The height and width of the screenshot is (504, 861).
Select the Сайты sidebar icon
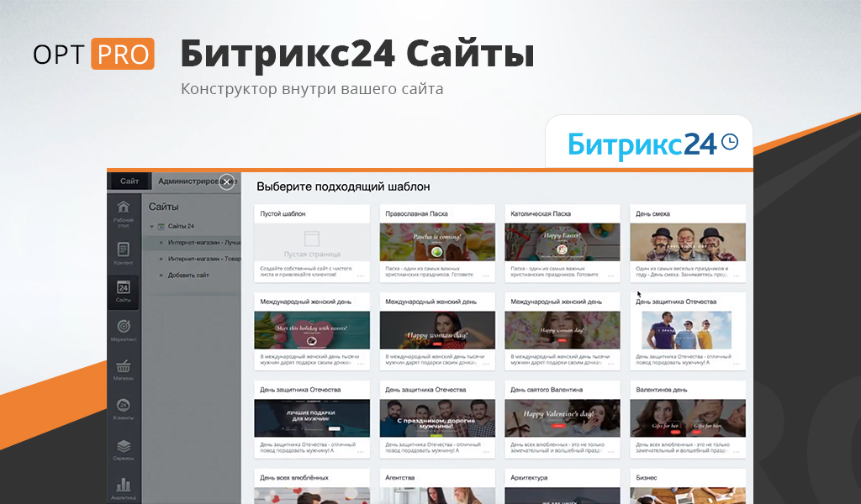[x=123, y=291]
